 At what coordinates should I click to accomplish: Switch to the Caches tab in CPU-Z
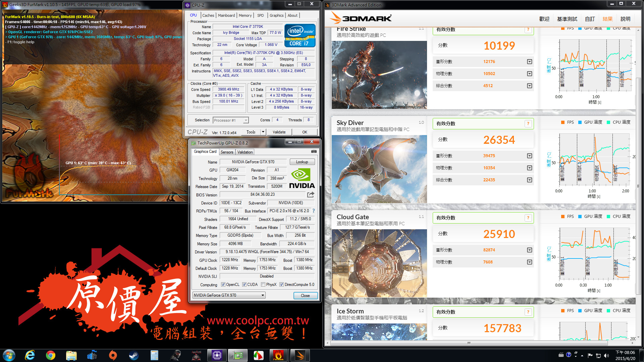pos(208,15)
